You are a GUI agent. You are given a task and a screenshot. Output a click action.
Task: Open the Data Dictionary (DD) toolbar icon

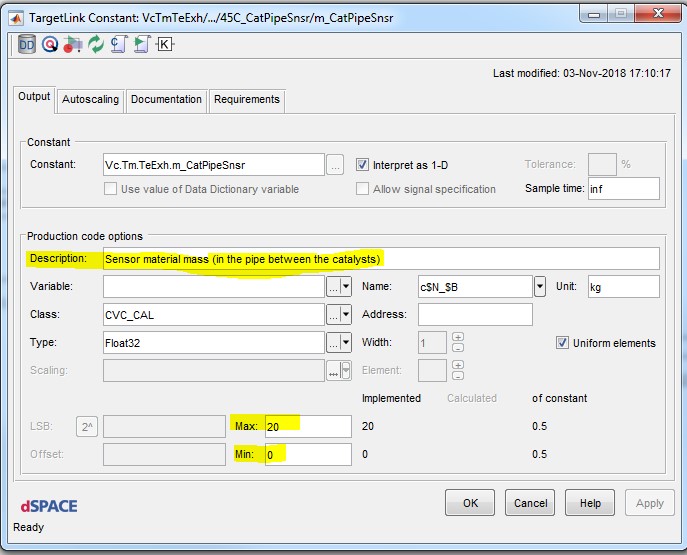pos(27,44)
